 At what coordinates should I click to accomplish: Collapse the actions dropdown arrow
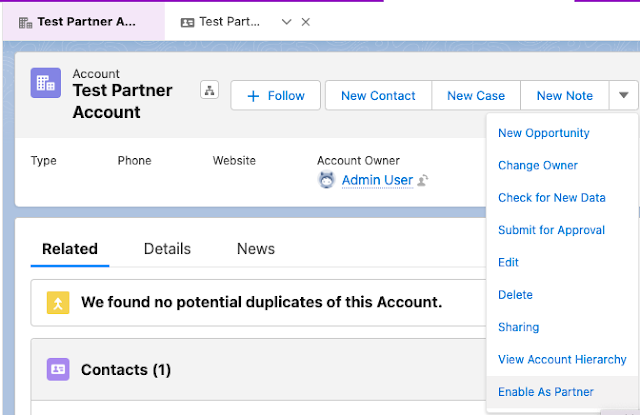pos(623,95)
